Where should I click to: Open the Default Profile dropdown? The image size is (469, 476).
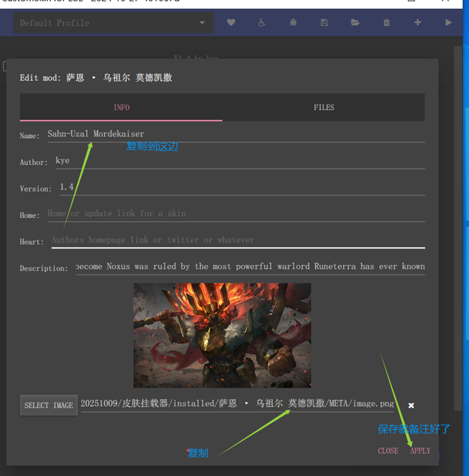pyautogui.click(x=113, y=23)
